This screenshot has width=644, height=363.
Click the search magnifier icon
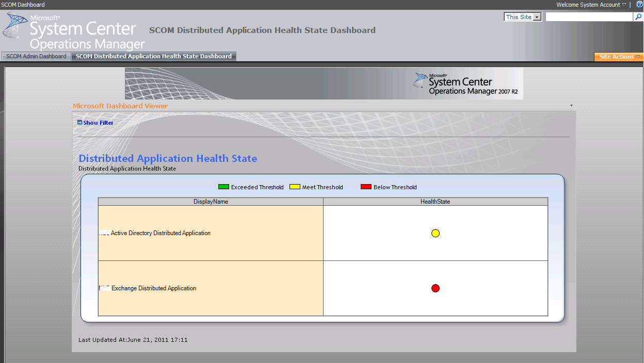640,16
